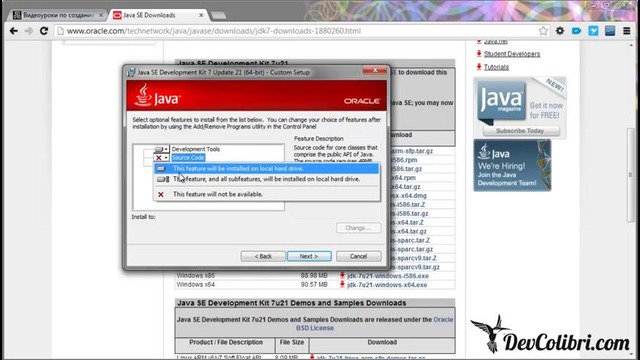Viewport: 640px width, 360px height.
Task: Click download arrow icon beside windows-i586.exe
Action: pos(342,276)
